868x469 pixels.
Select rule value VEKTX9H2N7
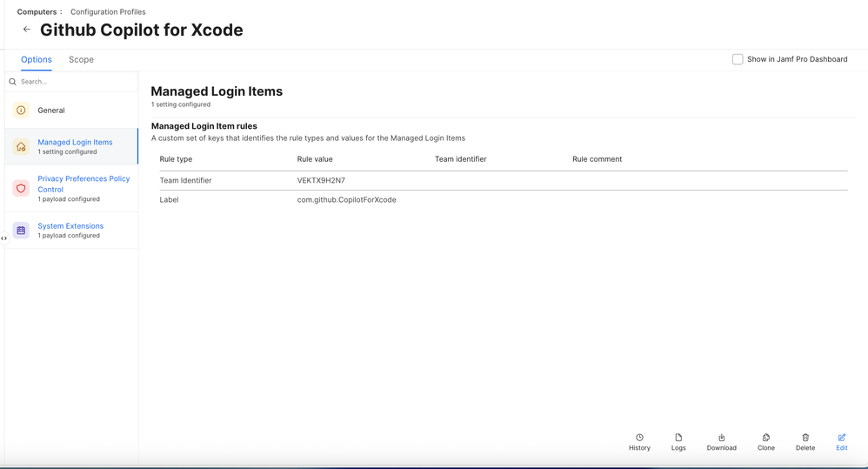pyautogui.click(x=321, y=180)
